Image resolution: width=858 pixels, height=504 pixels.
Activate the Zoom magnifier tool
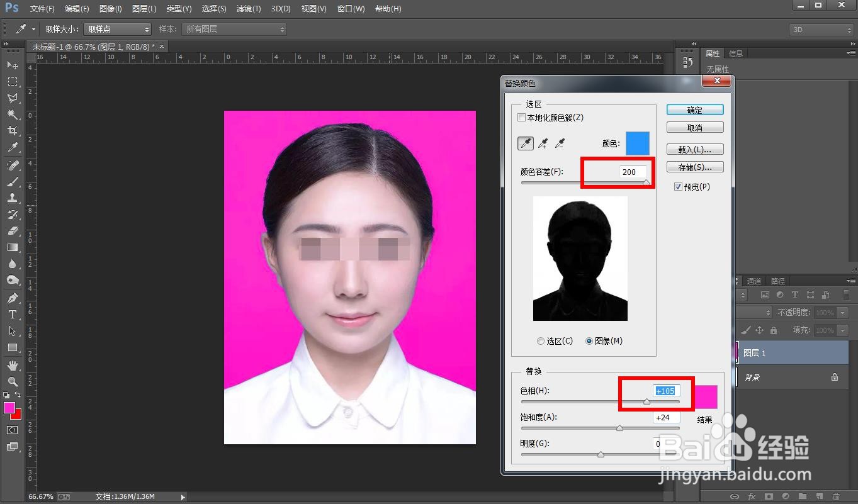click(12, 381)
